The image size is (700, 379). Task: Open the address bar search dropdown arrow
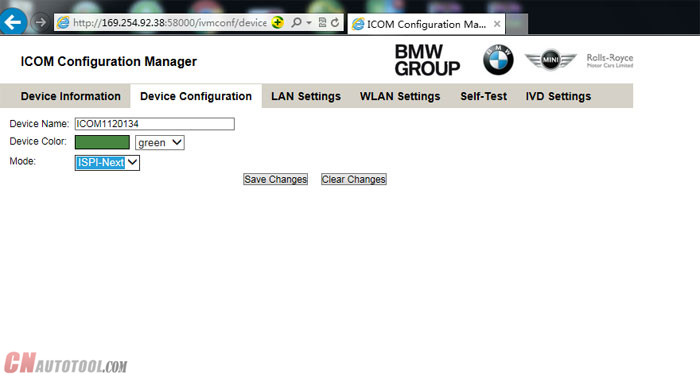click(x=309, y=23)
